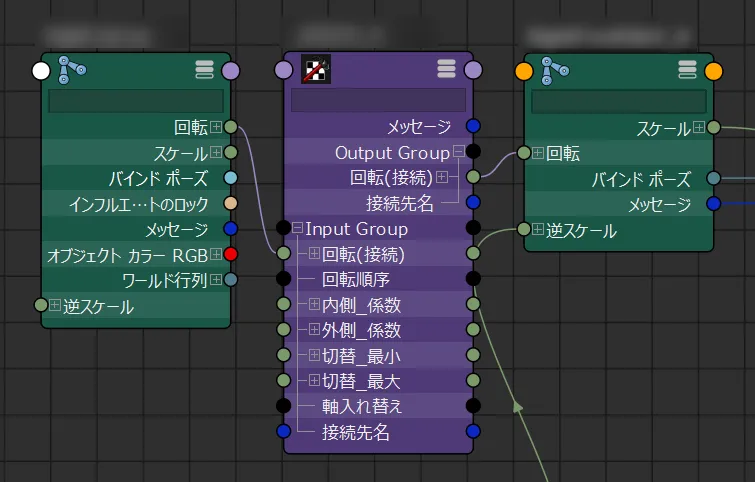755x482 pixels.
Task: Click the joint icon on the orange-port green node
Action: coord(555,70)
